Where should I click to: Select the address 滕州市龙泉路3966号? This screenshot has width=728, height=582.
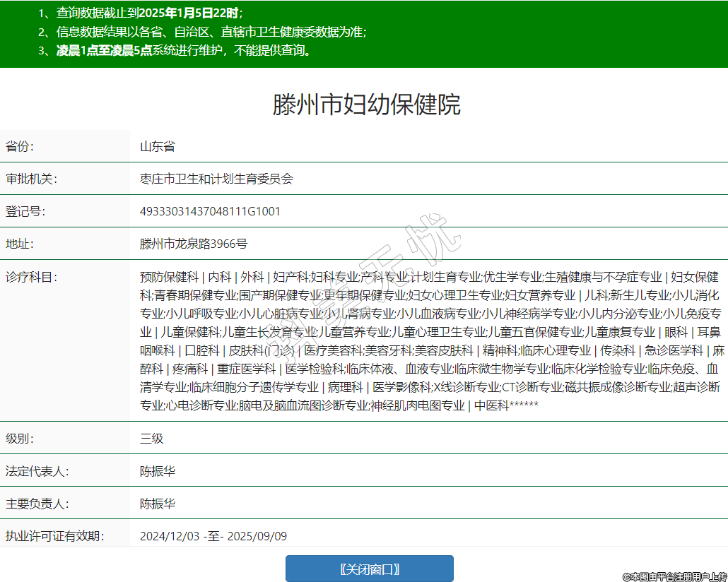click(194, 244)
